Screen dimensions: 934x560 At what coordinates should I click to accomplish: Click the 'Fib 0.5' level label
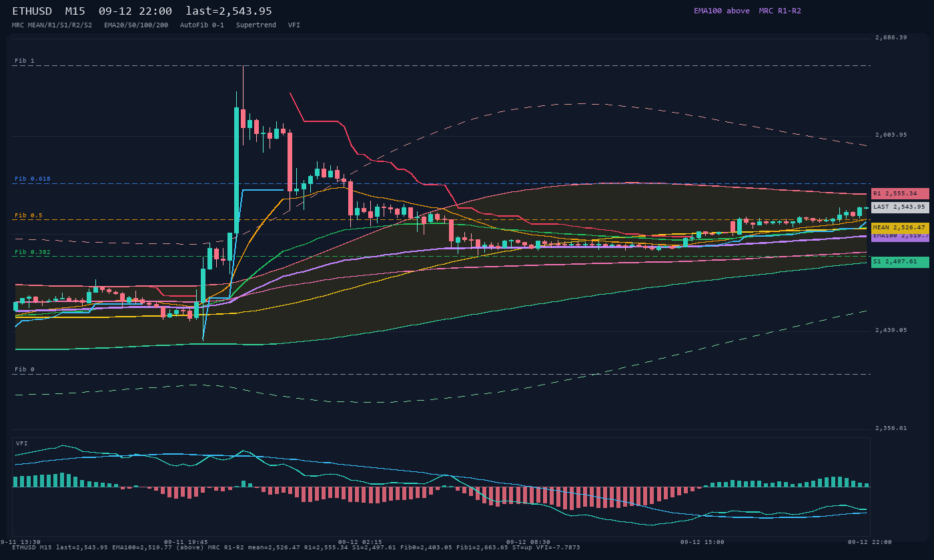29,215
